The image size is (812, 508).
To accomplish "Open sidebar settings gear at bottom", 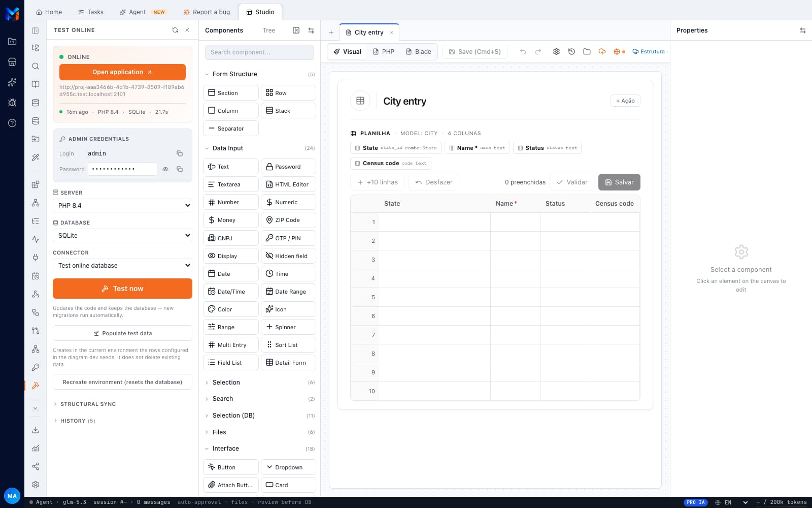I will point(36,485).
